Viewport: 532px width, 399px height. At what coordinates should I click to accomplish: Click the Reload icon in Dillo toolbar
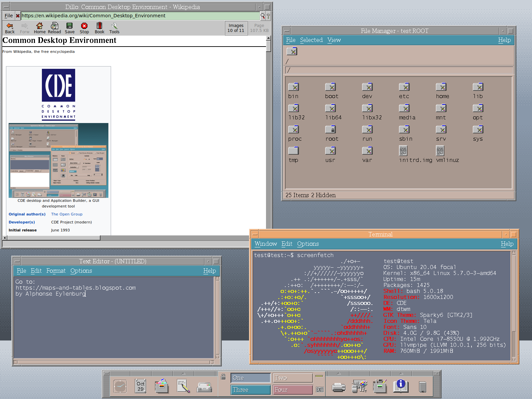(x=54, y=26)
